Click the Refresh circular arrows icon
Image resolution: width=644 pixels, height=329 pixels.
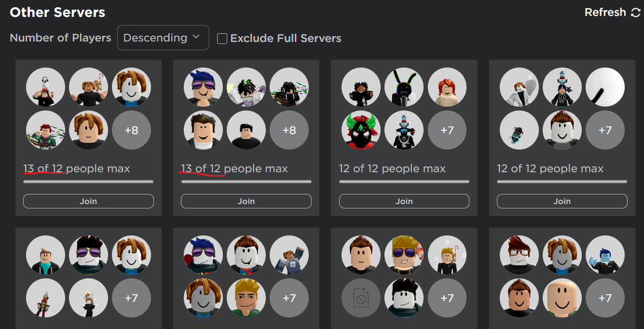click(635, 13)
